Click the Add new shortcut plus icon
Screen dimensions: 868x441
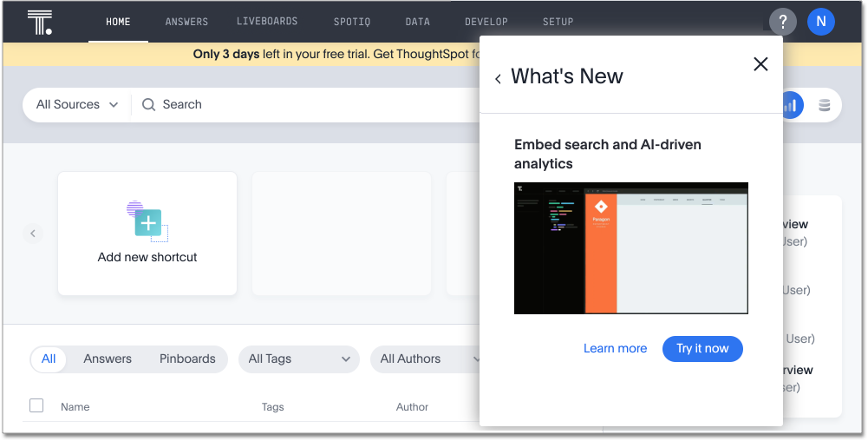(x=147, y=222)
